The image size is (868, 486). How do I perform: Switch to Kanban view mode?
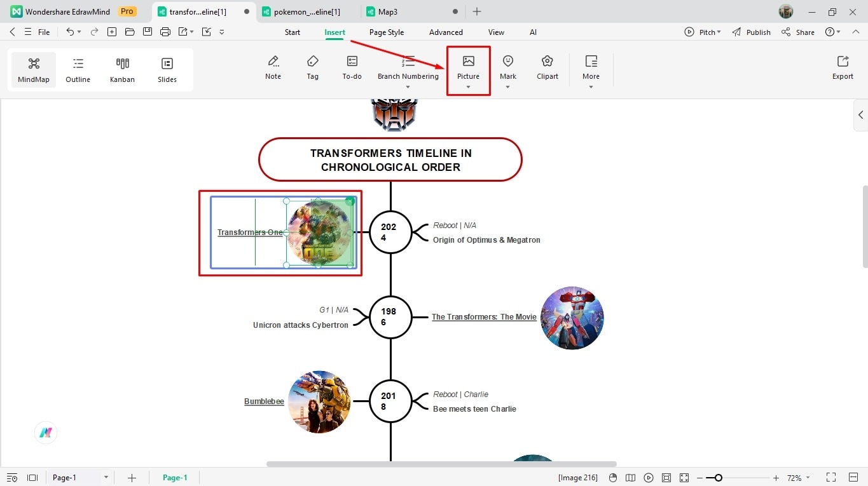click(x=122, y=70)
